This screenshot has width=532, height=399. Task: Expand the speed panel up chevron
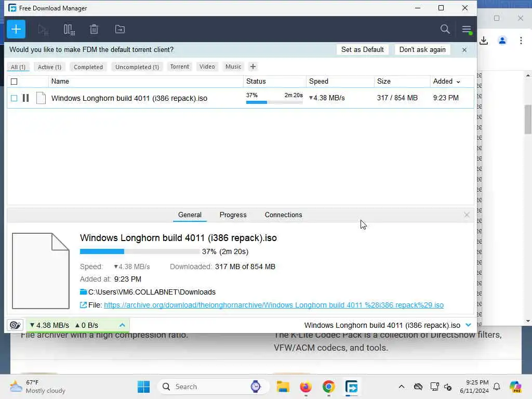pos(122,325)
